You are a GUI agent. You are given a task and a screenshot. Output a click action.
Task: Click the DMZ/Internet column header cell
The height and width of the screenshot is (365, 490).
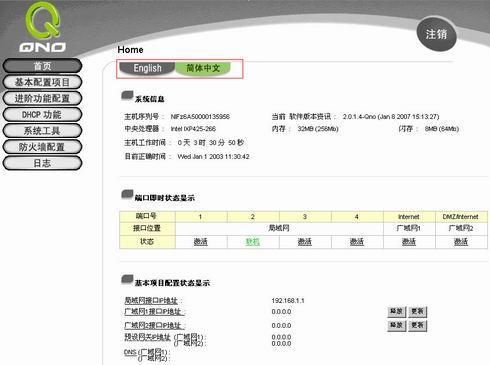click(461, 217)
